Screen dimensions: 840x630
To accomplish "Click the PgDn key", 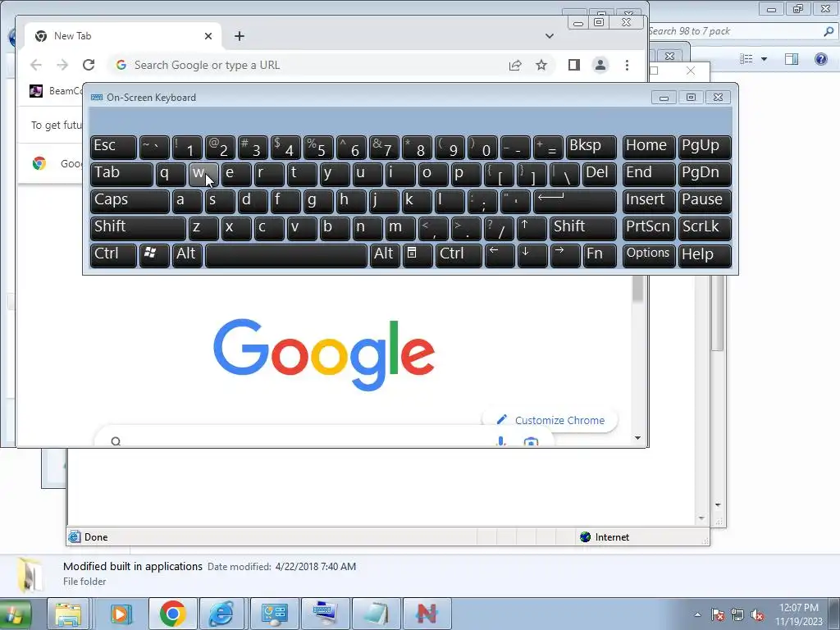I will pos(705,174).
